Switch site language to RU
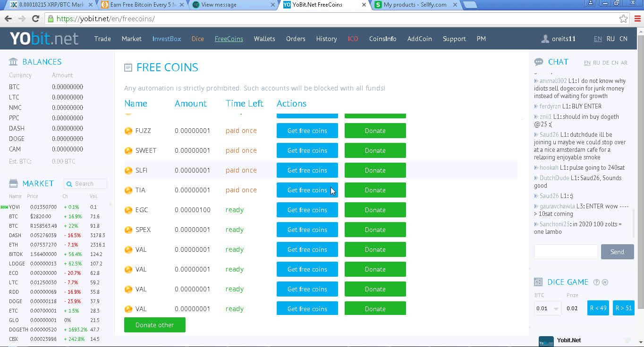Viewport: 644px width, 347px height. coord(610,39)
